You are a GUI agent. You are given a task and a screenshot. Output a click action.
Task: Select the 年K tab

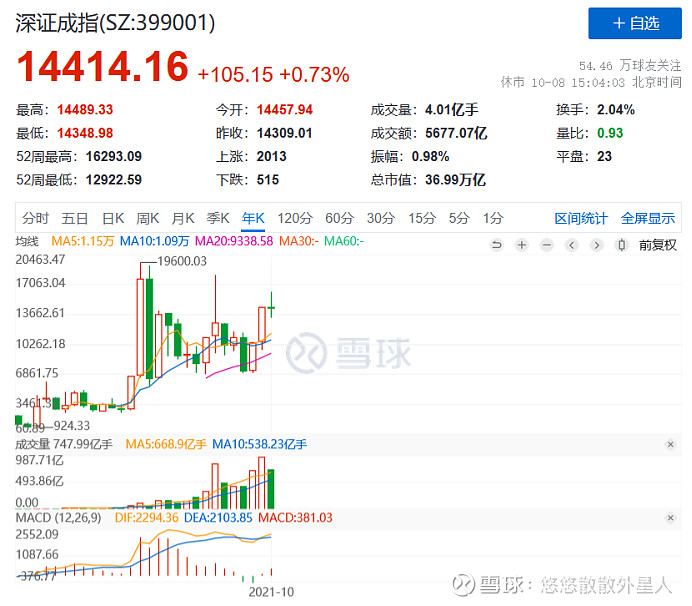pyautogui.click(x=253, y=218)
